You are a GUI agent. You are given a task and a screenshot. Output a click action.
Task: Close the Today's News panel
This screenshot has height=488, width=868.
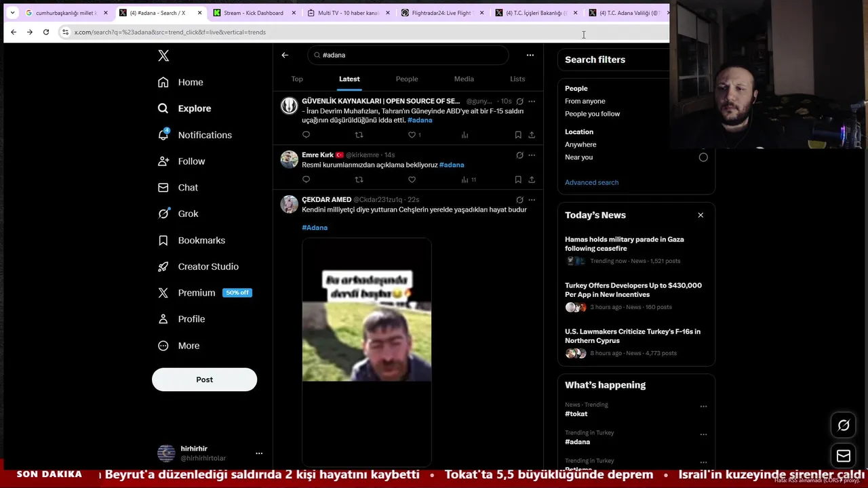(x=701, y=215)
